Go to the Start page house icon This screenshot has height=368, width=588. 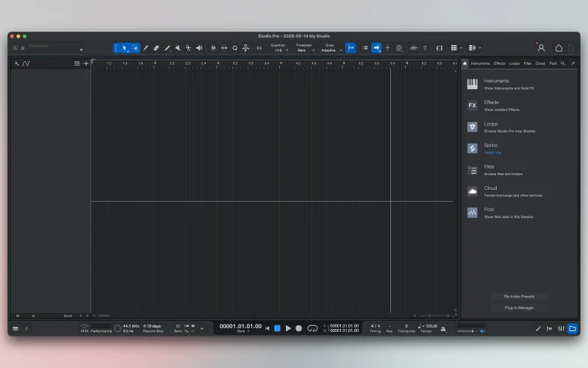(x=559, y=48)
